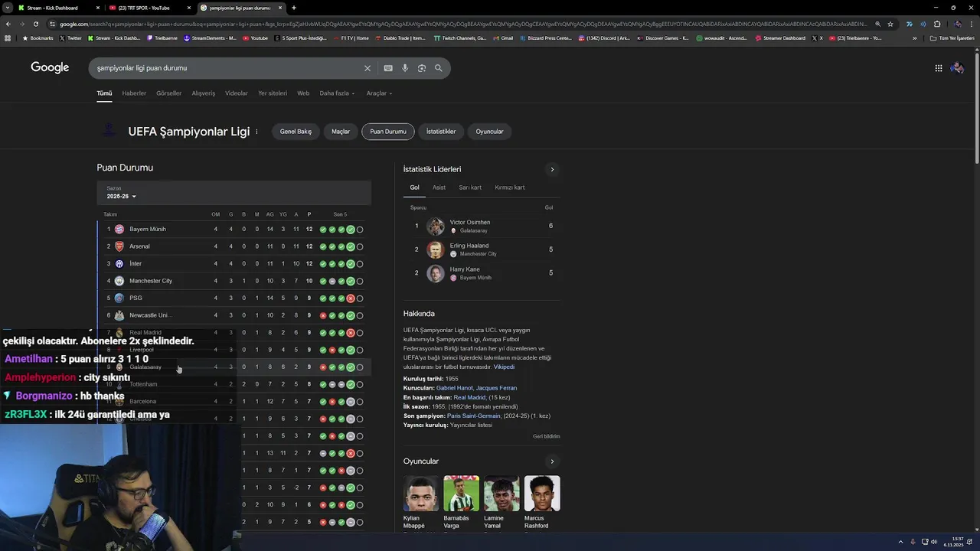The width and height of the screenshot is (980, 551).
Task: Show more bookmarks with the chevron
Action: click(914, 37)
